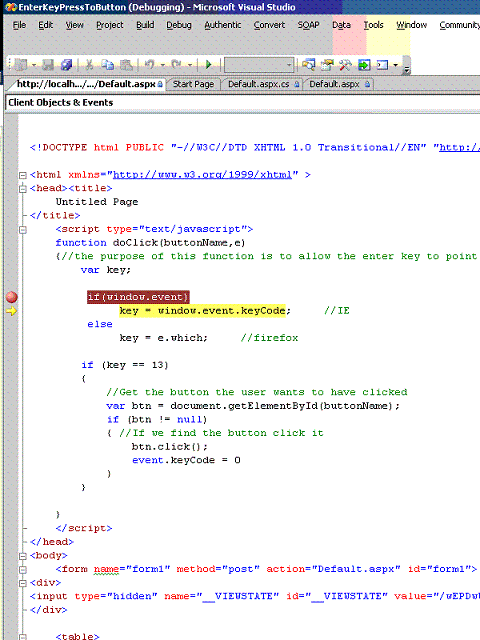Open the Project menu
Image resolution: width=480 pixels, height=640 pixels.
[110, 25]
